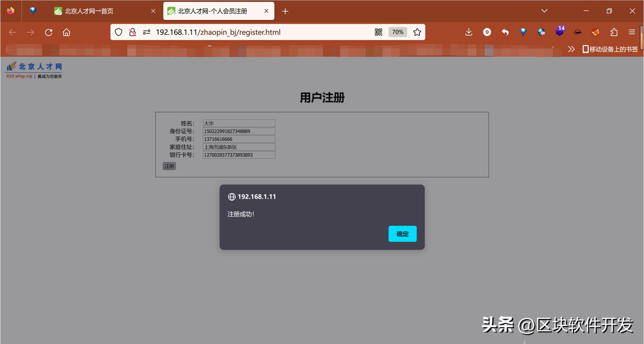Open the Downloads panel icon

pyautogui.click(x=469, y=32)
